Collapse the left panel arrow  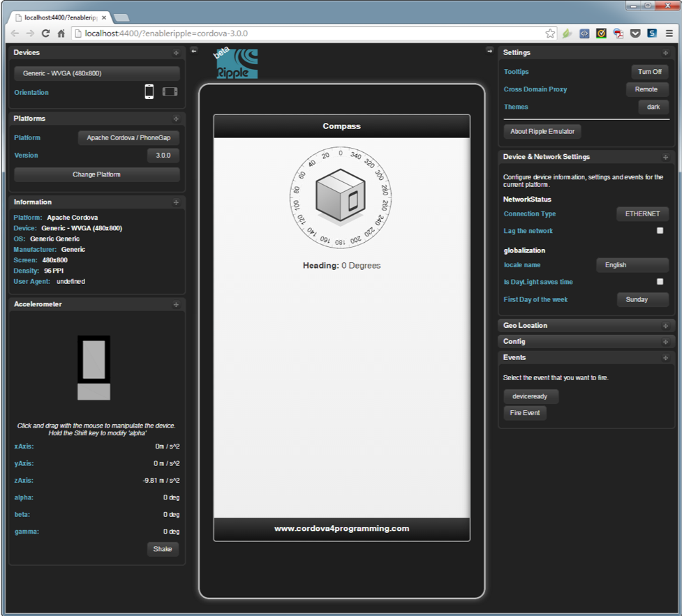194,50
